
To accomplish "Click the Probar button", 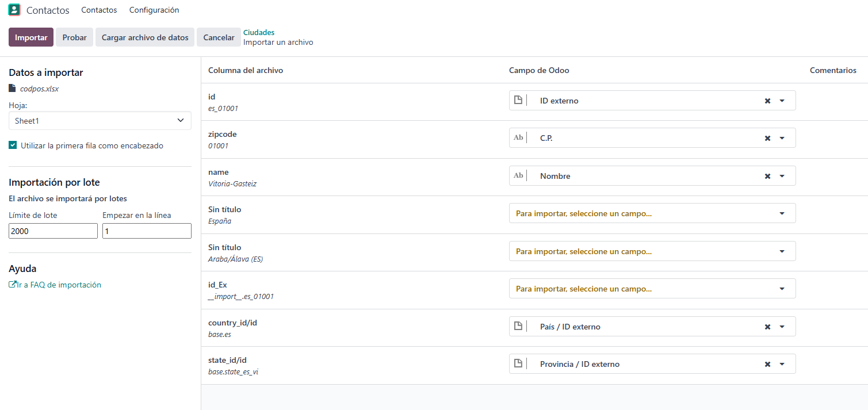I will click(74, 37).
